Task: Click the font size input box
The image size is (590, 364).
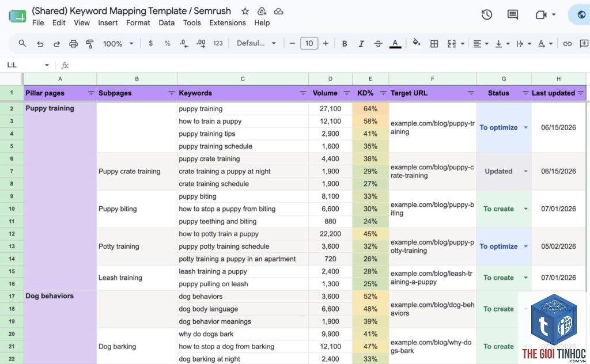Action: [309, 43]
